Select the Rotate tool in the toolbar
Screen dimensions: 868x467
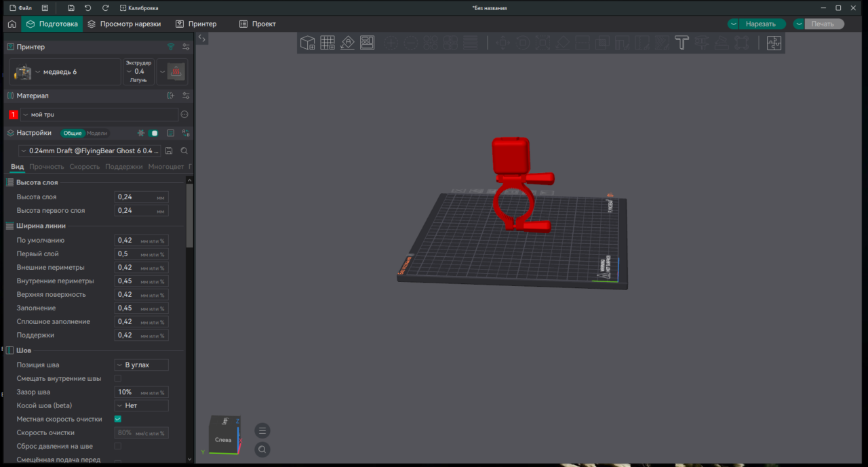pyautogui.click(x=523, y=43)
